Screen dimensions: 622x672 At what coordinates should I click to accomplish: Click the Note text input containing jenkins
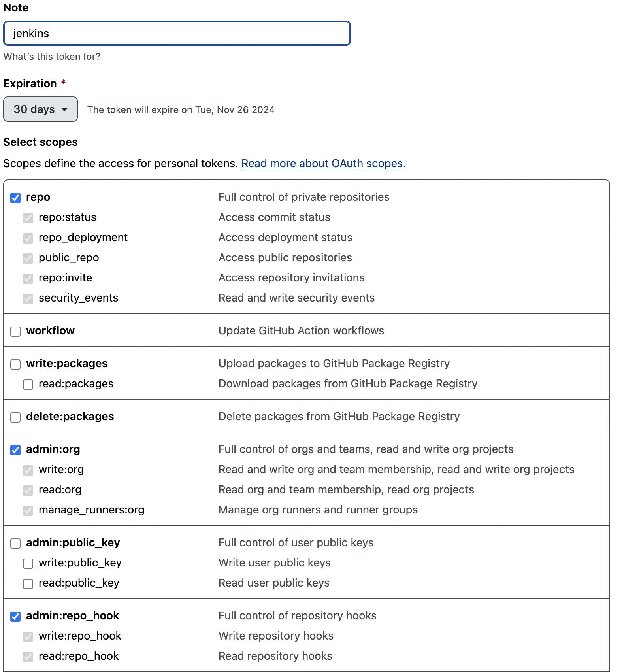click(177, 33)
